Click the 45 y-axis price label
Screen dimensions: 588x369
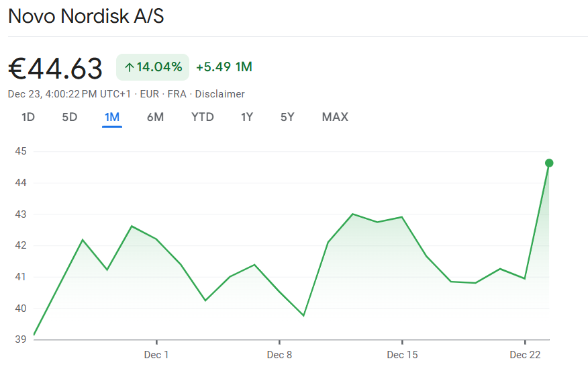tap(19, 151)
